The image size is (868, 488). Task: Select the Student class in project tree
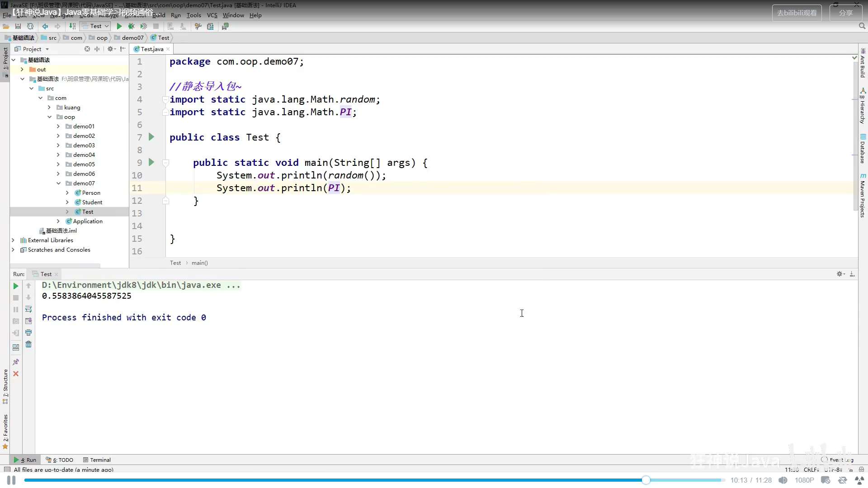pos(92,202)
